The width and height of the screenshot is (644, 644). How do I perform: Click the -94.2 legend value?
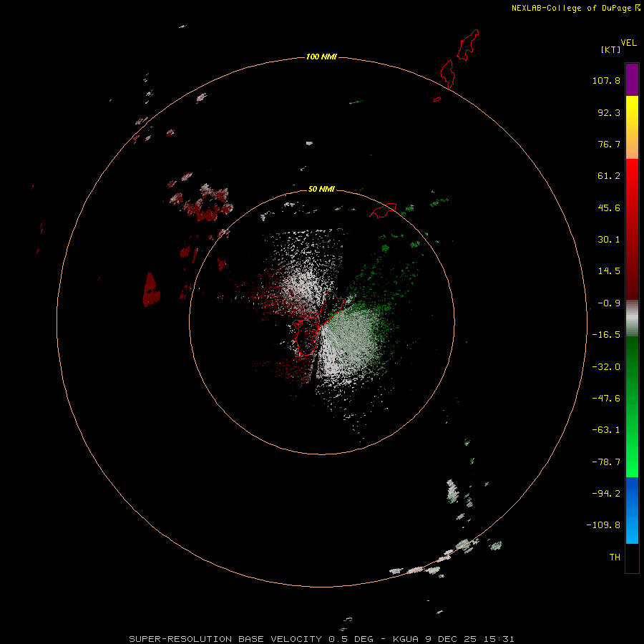click(606, 493)
